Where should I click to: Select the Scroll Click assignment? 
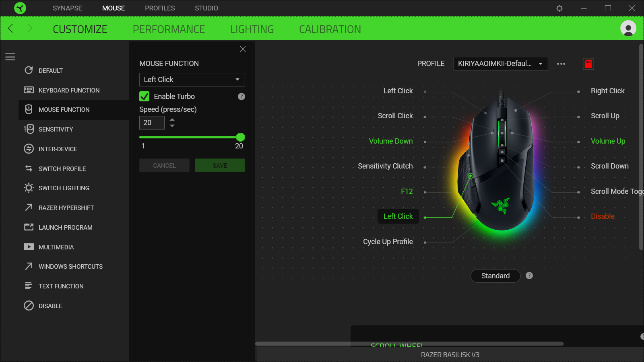pyautogui.click(x=395, y=116)
